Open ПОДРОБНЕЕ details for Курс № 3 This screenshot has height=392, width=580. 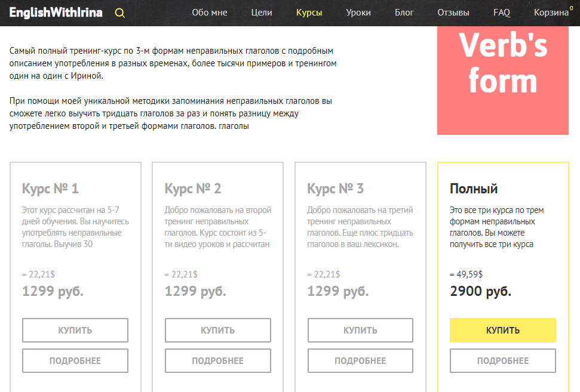pos(360,360)
